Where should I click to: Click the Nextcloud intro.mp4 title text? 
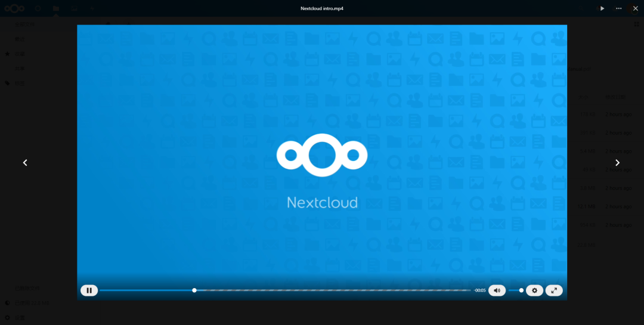click(322, 8)
